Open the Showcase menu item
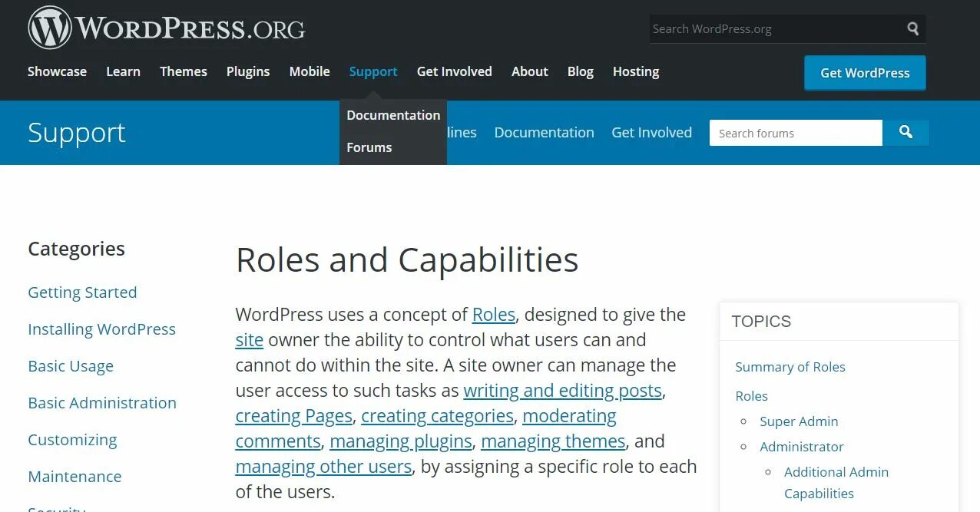The image size is (980, 512). pos(57,71)
